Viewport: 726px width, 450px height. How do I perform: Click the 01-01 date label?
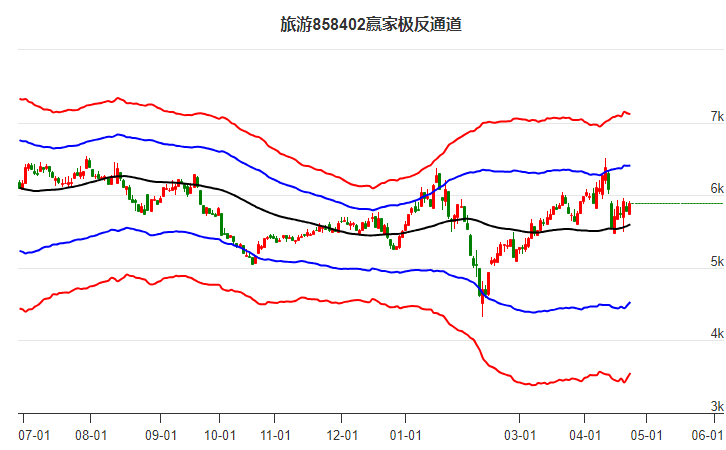(406, 435)
